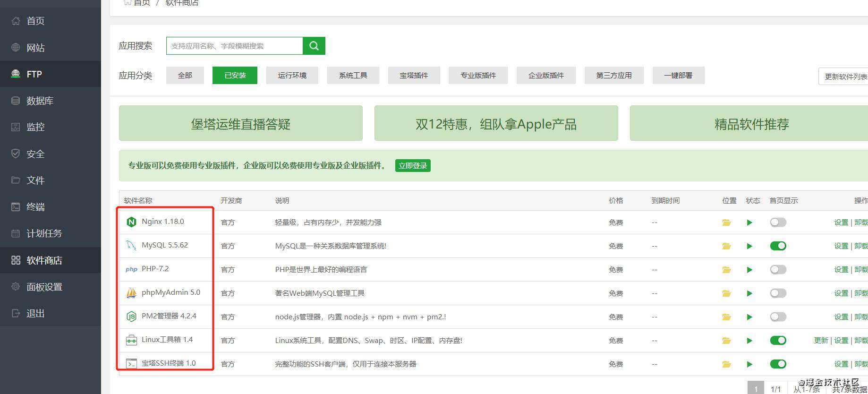Disable 宝塔SSH终端 homepage display switch
Screen dimensions: 868x394
click(778, 364)
